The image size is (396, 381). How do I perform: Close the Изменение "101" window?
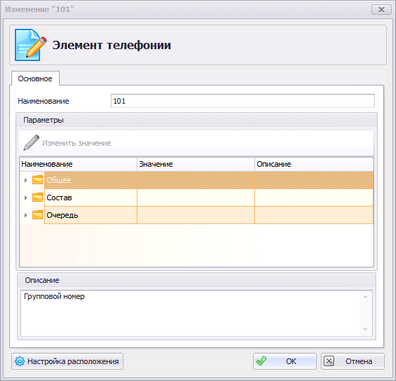click(x=381, y=9)
